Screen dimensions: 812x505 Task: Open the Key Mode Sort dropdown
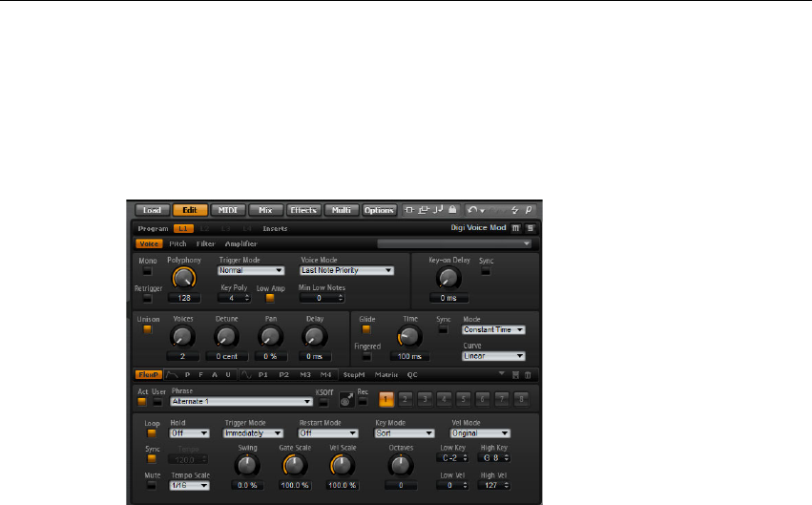[405, 433]
